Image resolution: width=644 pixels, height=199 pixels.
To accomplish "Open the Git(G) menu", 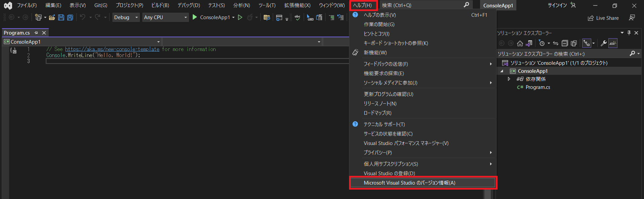I will tap(101, 5).
